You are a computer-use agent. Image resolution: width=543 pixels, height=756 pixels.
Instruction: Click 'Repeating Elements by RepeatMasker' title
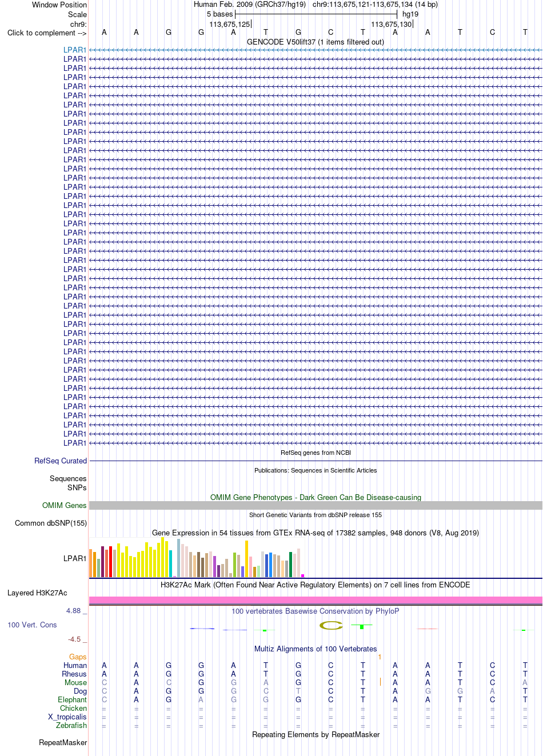click(x=316, y=734)
